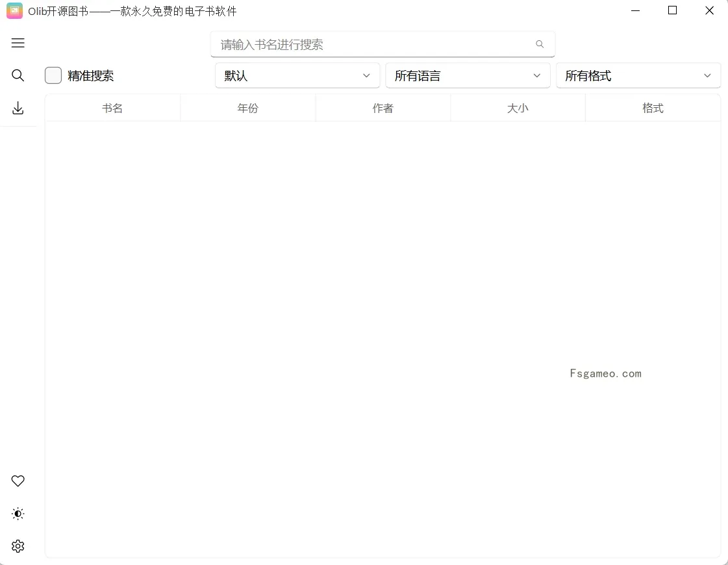Click the 年份 column header
The width and height of the screenshot is (728, 565).
[x=247, y=108]
